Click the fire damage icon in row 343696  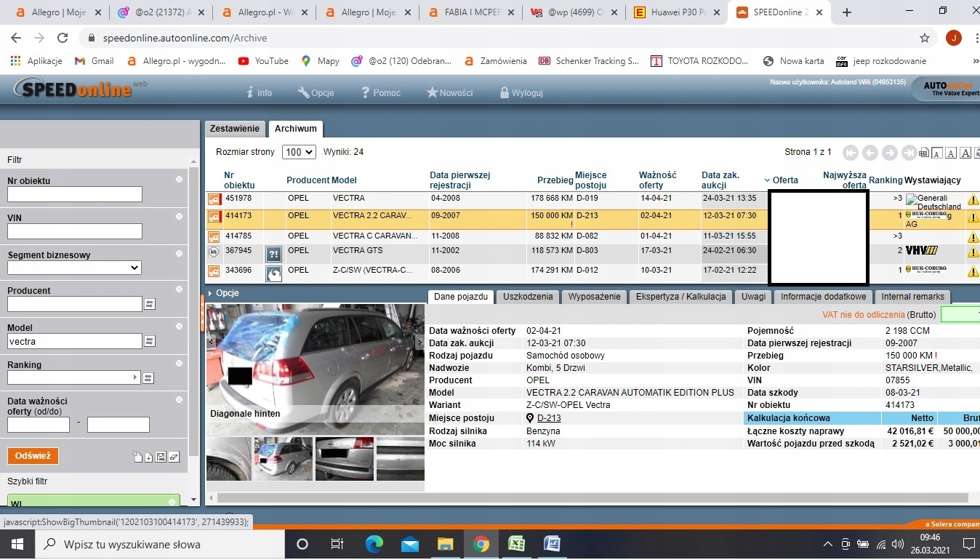click(x=273, y=273)
